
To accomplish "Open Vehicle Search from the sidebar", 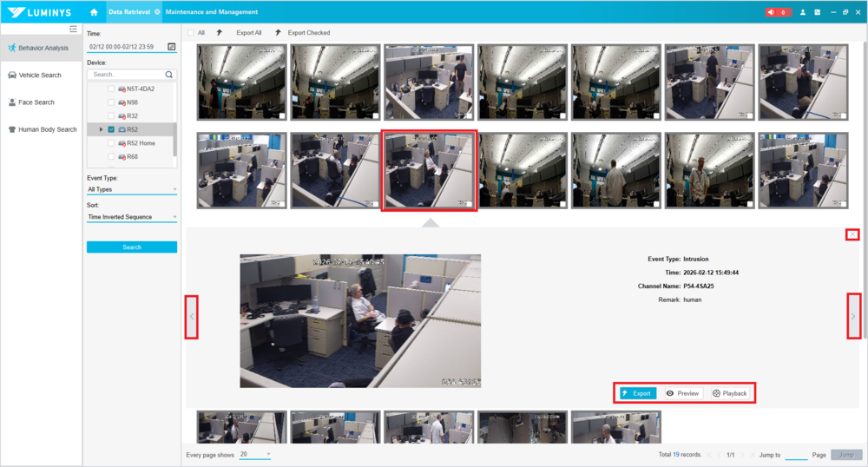I will (40, 76).
